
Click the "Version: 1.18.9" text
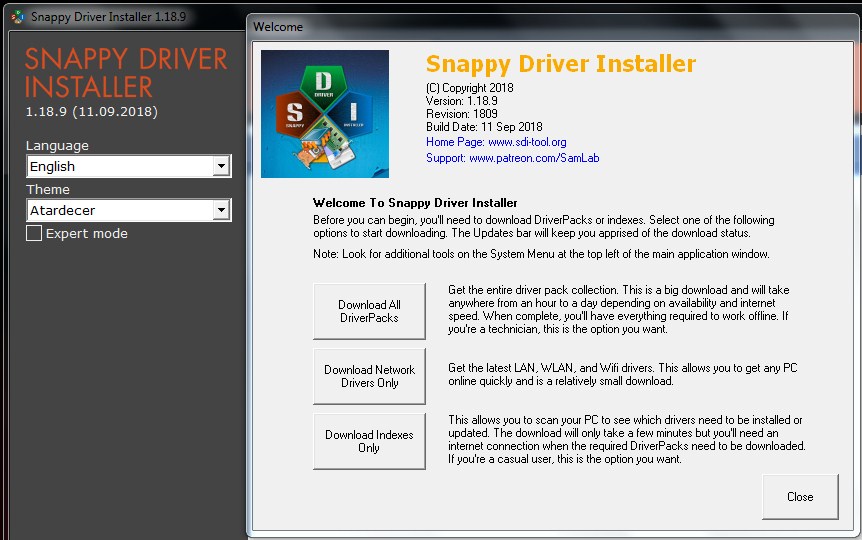point(461,101)
